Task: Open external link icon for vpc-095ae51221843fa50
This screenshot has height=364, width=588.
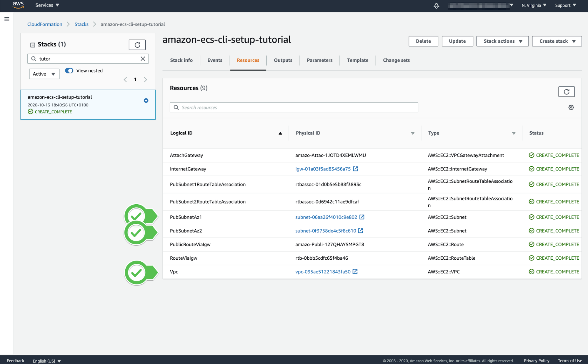Action: pyautogui.click(x=355, y=272)
